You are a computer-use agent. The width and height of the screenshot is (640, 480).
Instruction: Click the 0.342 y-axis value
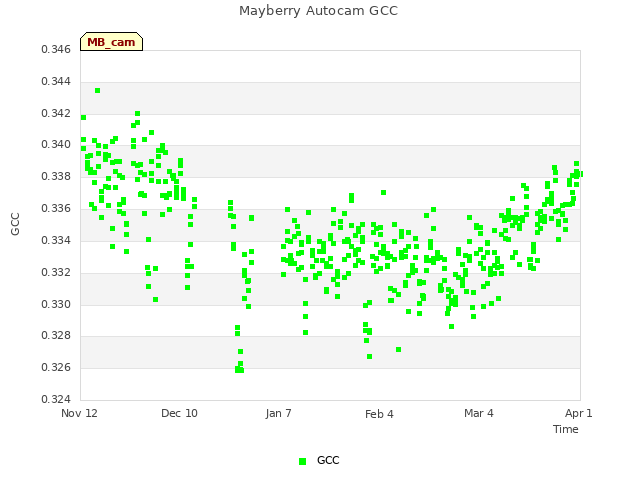tap(56, 113)
